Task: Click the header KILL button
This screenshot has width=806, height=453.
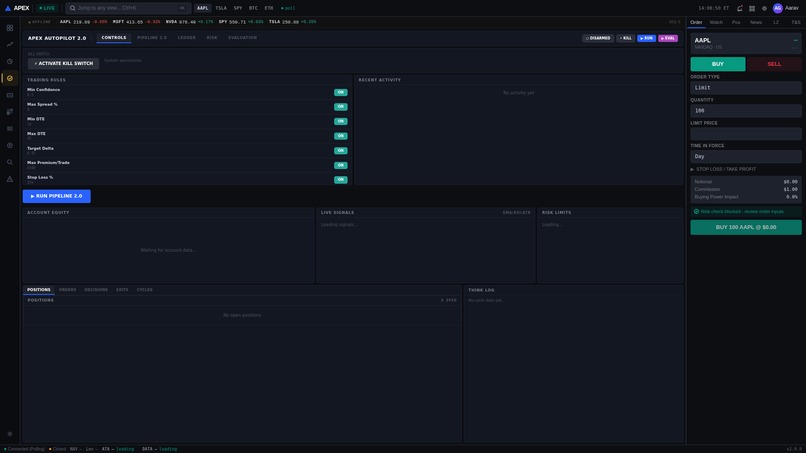Action: point(626,38)
